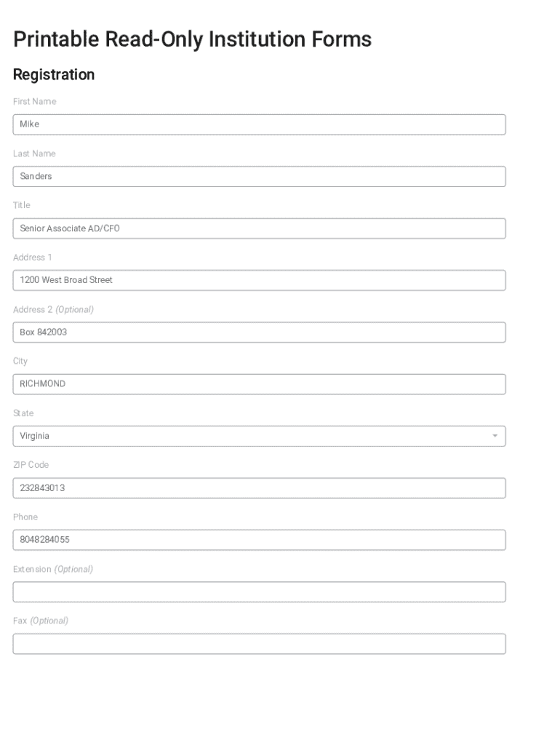Click the Last Name label

(x=34, y=154)
